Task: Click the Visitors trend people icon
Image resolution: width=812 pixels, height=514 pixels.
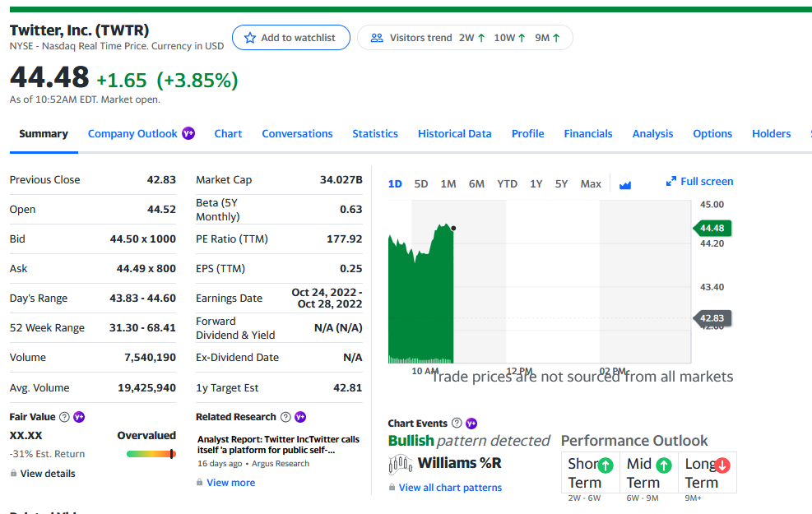Action: [x=377, y=38]
